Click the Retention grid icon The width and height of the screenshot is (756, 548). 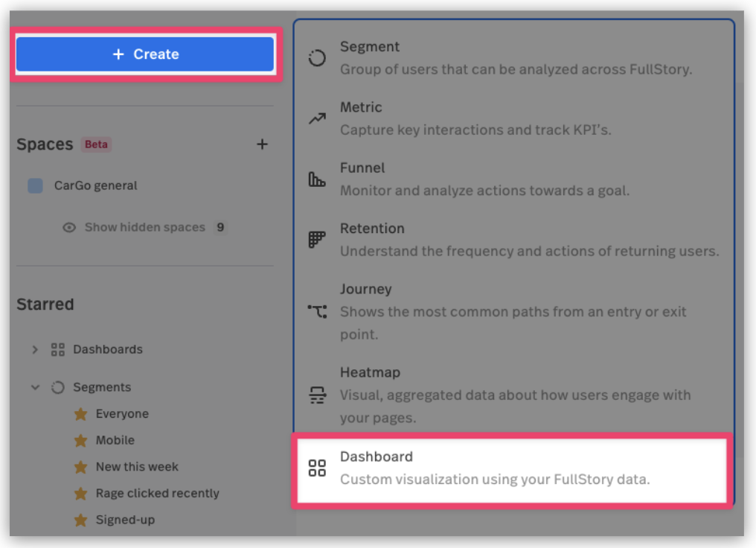[317, 240]
